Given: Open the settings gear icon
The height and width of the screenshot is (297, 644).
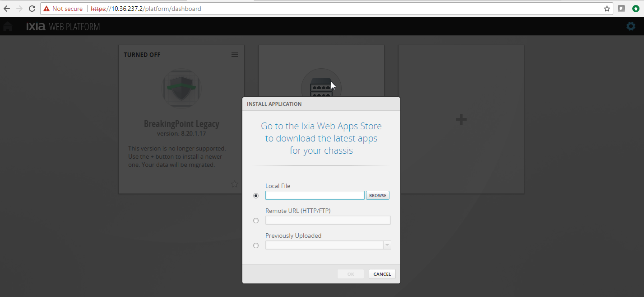Looking at the screenshot, I should point(630,27).
